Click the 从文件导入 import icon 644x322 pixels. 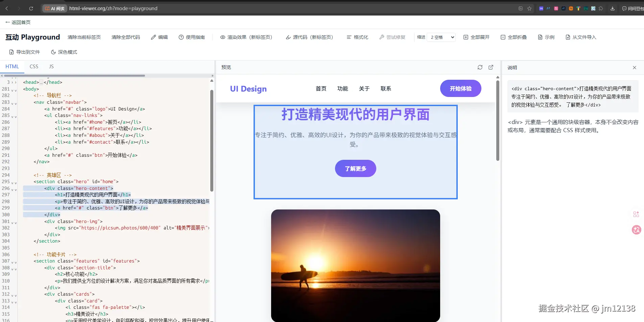pyautogui.click(x=568, y=37)
